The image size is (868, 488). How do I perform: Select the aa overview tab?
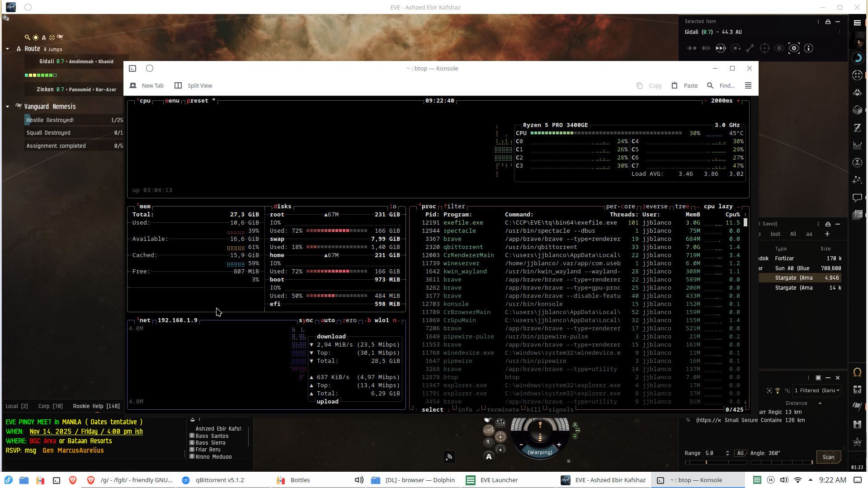(x=809, y=234)
